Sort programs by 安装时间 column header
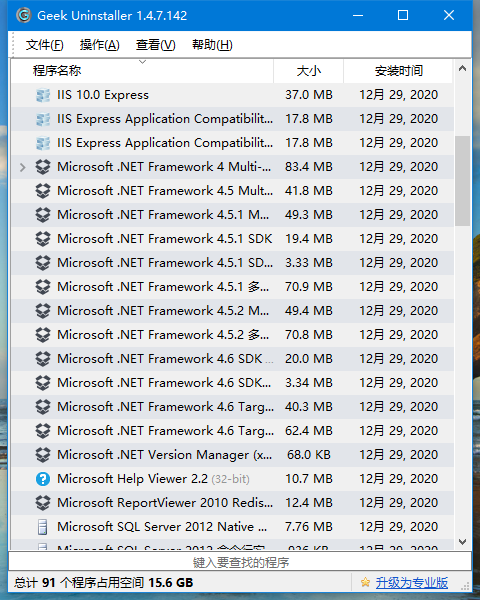The image size is (480, 600). 398,71
